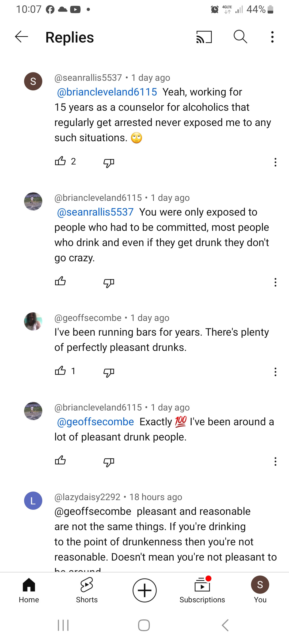Tap the Android home navigation button
Screen dimensions: 289x644
[x=144, y=625]
